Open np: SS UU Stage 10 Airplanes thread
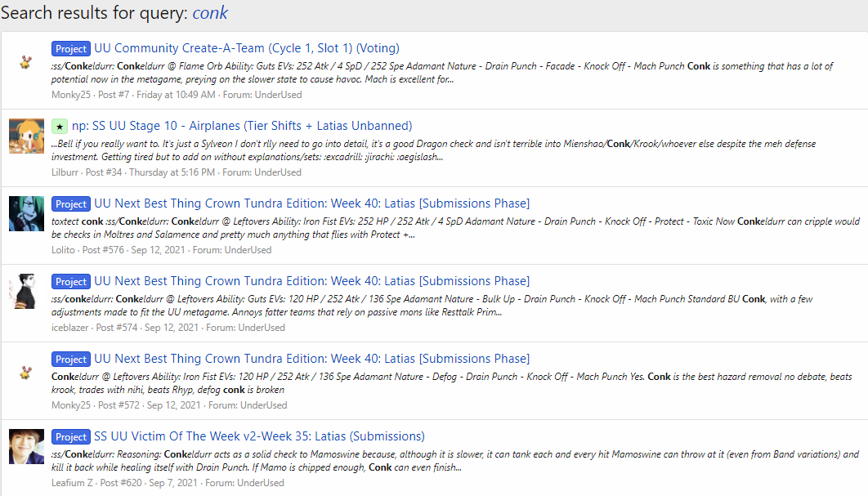 (x=242, y=126)
